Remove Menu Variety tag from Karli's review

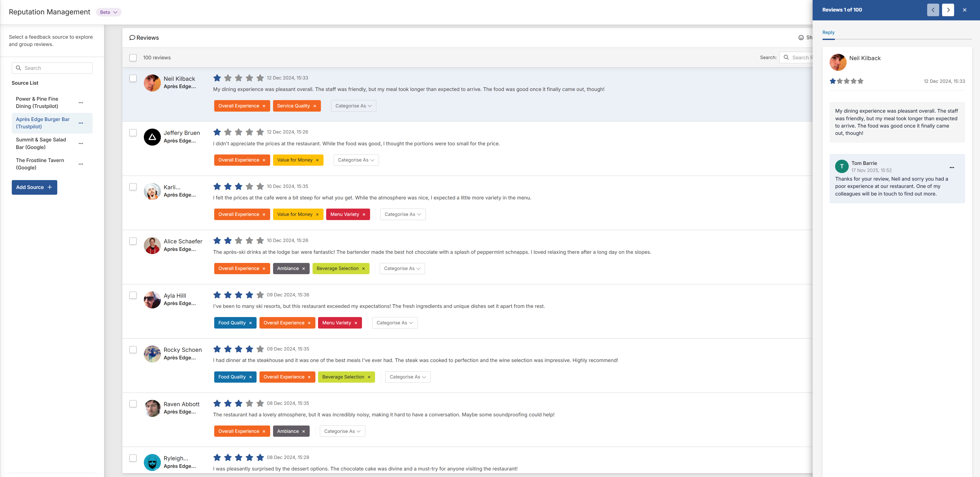[364, 214]
